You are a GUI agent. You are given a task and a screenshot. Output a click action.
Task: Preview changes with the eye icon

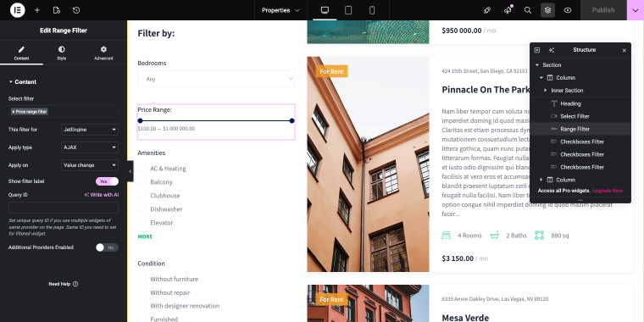pyautogui.click(x=568, y=10)
